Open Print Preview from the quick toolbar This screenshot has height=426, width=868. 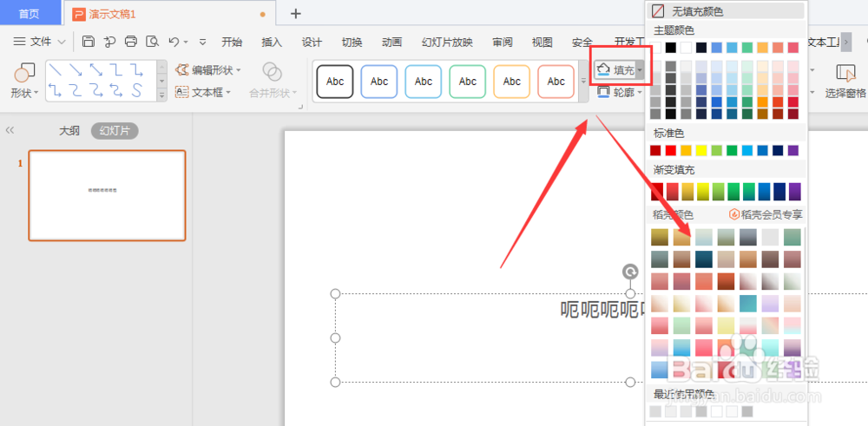(152, 42)
